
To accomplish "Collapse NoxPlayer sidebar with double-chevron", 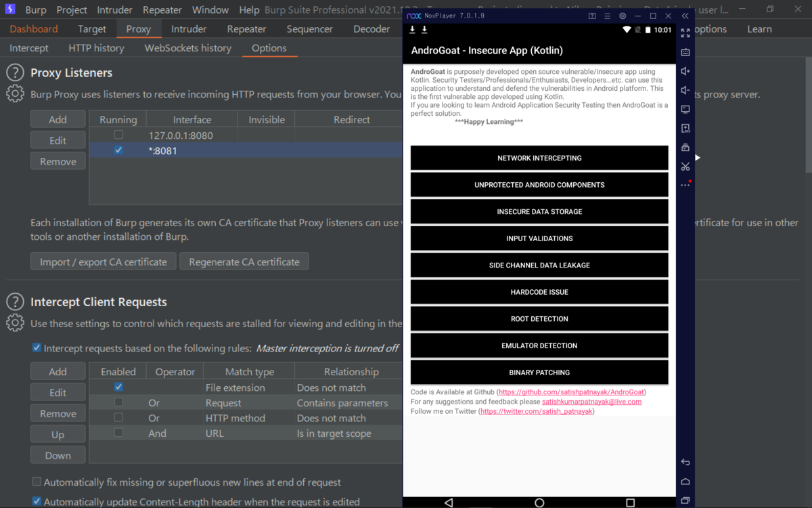I will [685, 16].
